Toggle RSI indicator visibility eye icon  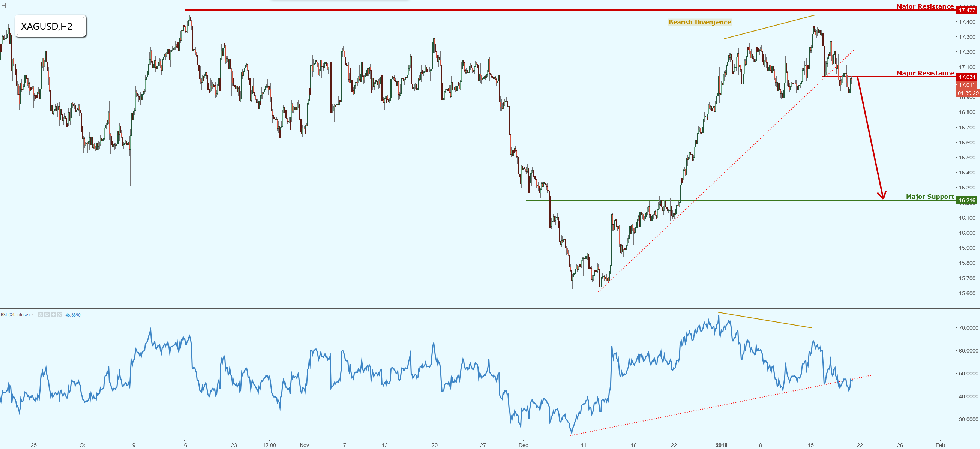[x=41, y=315]
